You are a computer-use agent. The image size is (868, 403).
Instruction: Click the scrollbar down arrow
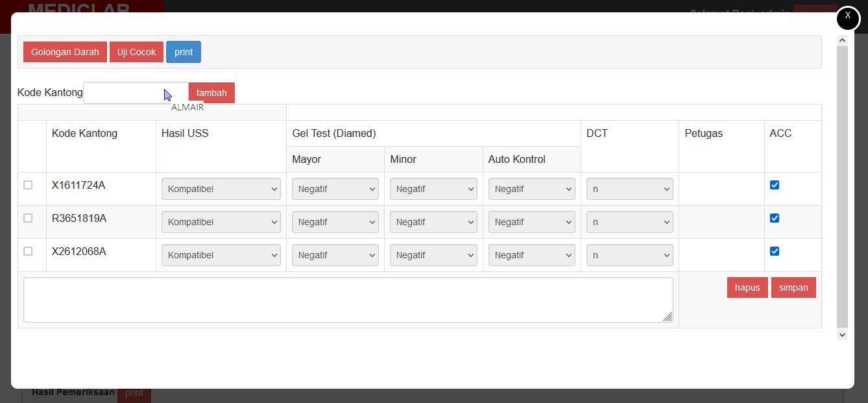[842, 334]
